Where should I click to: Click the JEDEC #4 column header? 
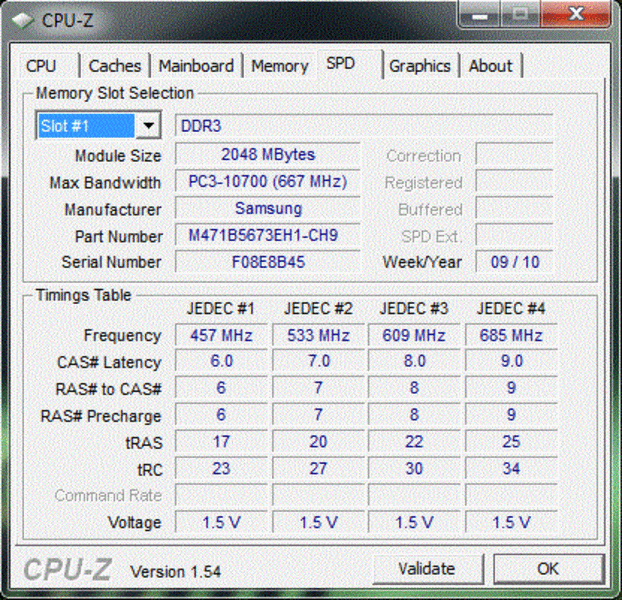[x=511, y=309]
